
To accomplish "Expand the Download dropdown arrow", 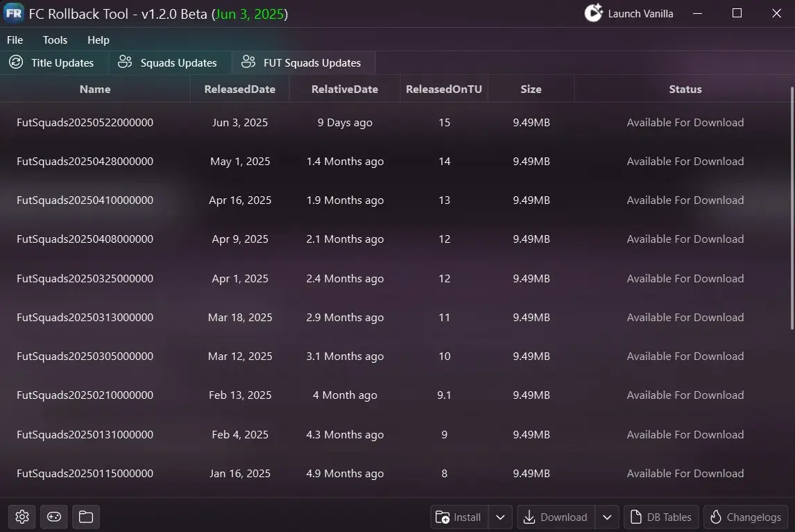I will pos(607,517).
